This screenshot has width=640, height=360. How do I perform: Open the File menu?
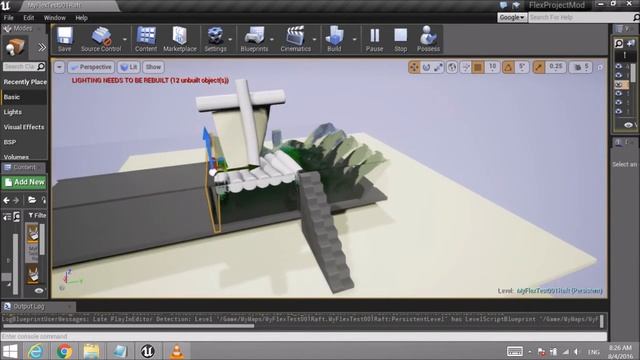tap(9, 18)
